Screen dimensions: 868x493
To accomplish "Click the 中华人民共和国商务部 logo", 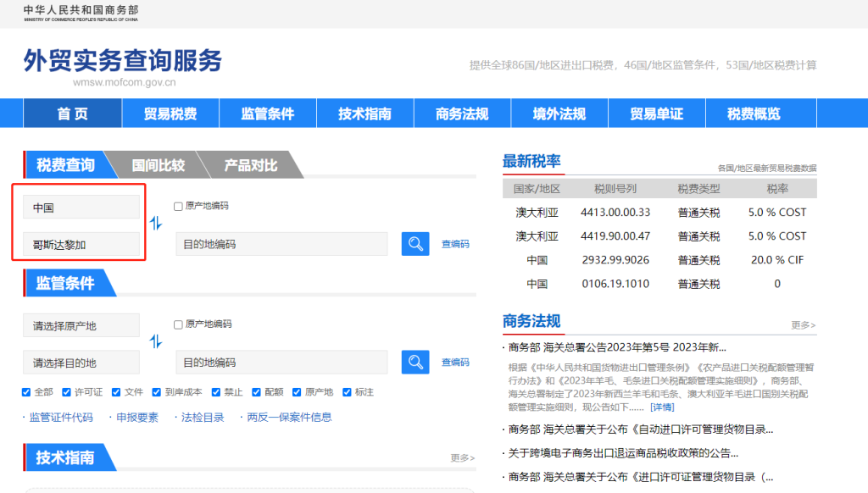I will pos(81,13).
